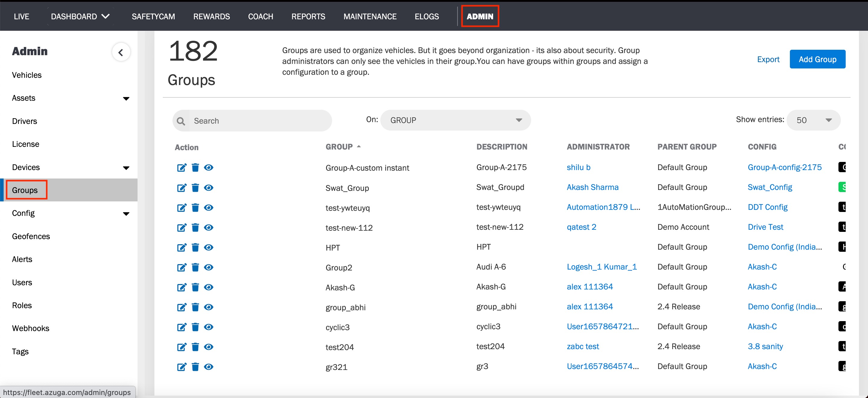View test-new-112 via eye icon
The image size is (868, 398).
click(209, 227)
